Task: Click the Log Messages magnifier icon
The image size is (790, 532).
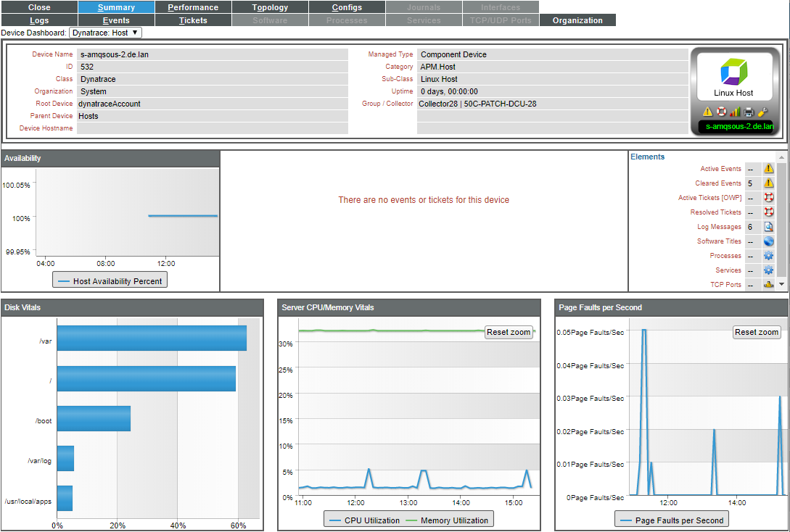Action: pyautogui.click(x=768, y=226)
